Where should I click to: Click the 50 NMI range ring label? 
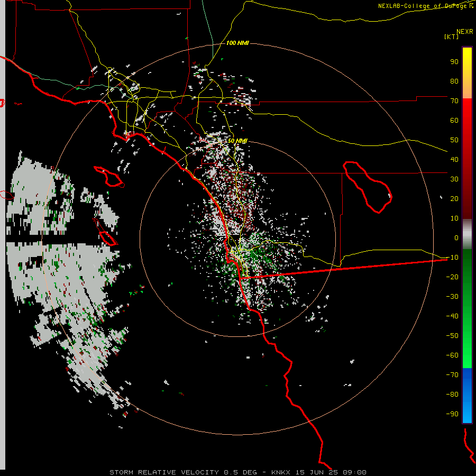(237, 141)
